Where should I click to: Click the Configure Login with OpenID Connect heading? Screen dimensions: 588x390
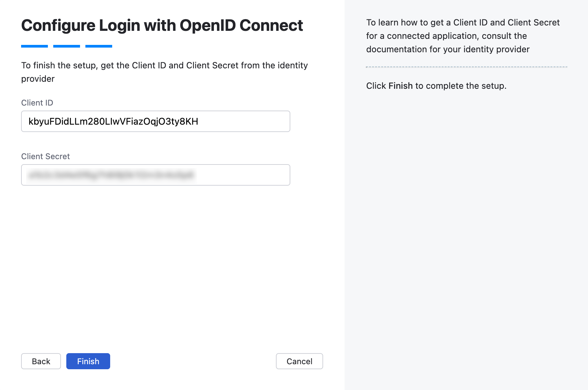pos(162,25)
